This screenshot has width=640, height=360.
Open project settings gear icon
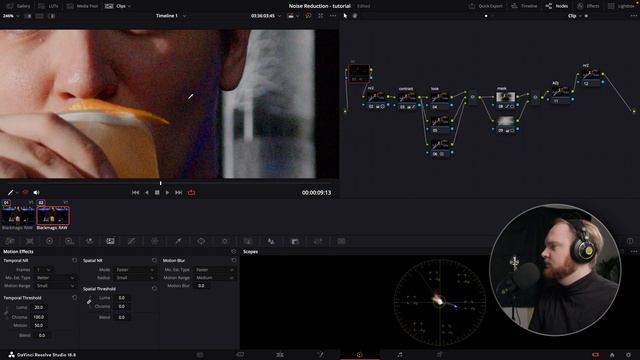click(x=628, y=355)
